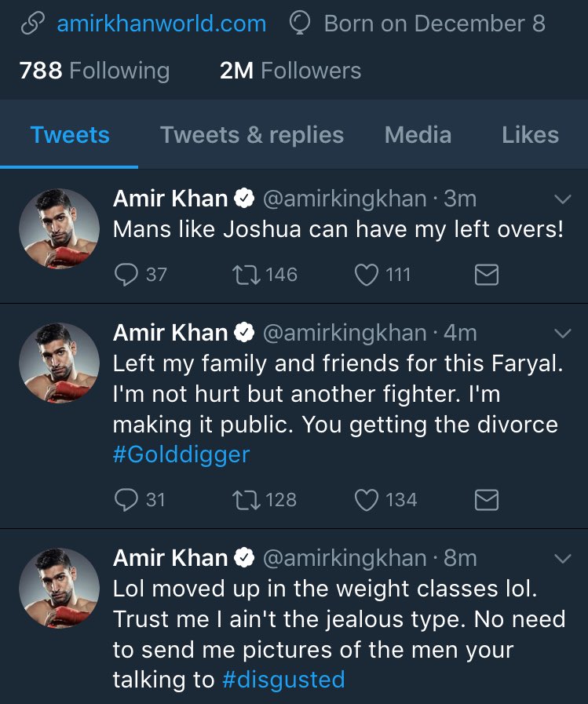588x704 pixels.
Task: Show the 788 Following list
Action: pyautogui.click(x=94, y=71)
